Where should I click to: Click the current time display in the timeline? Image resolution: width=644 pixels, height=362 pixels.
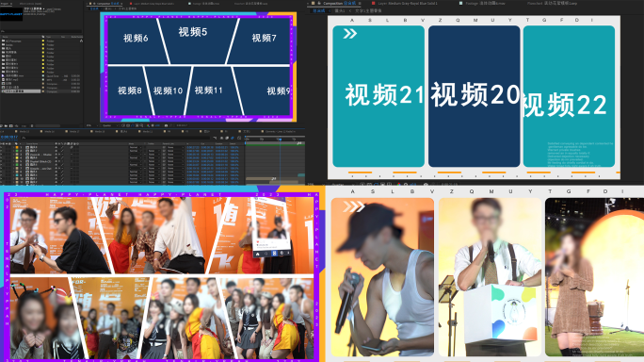coord(9,137)
